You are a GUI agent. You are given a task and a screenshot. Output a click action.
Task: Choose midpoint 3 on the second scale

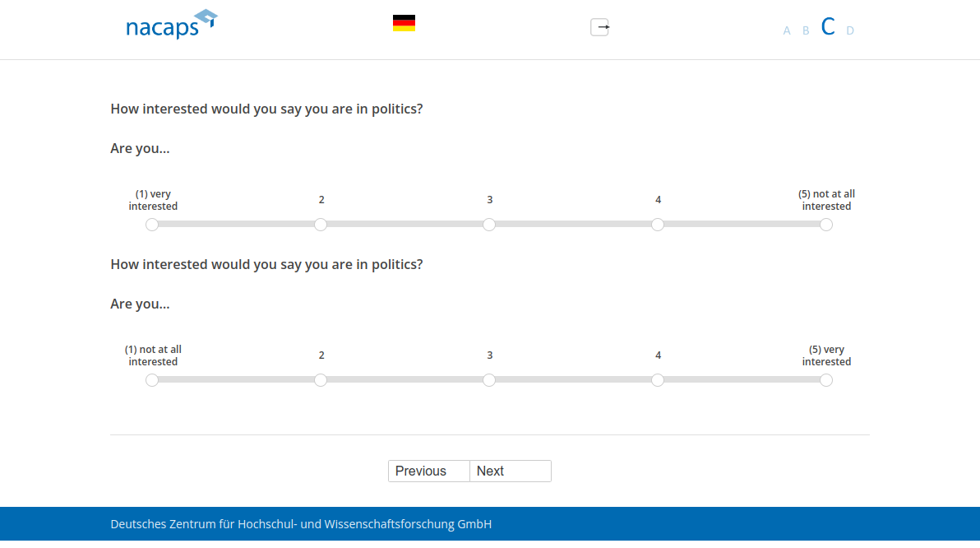pyautogui.click(x=489, y=380)
